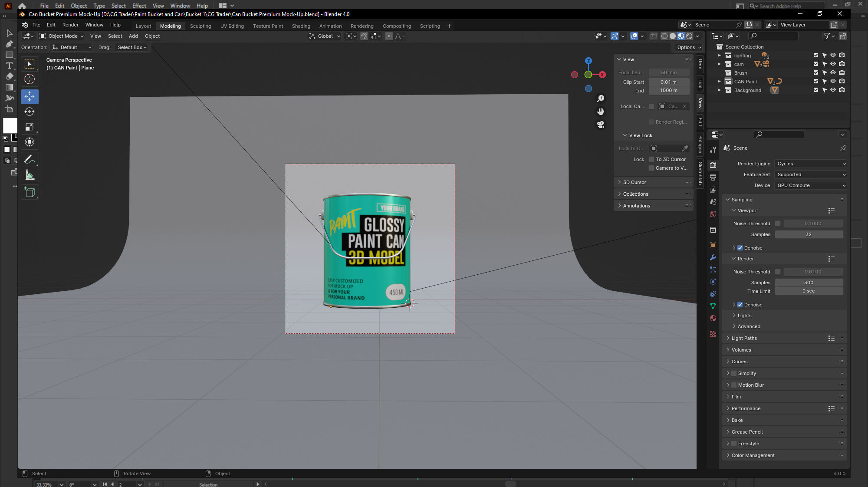868x487 pixels.
Task: Disable Background collection in renders
Action: click(842, 90)
